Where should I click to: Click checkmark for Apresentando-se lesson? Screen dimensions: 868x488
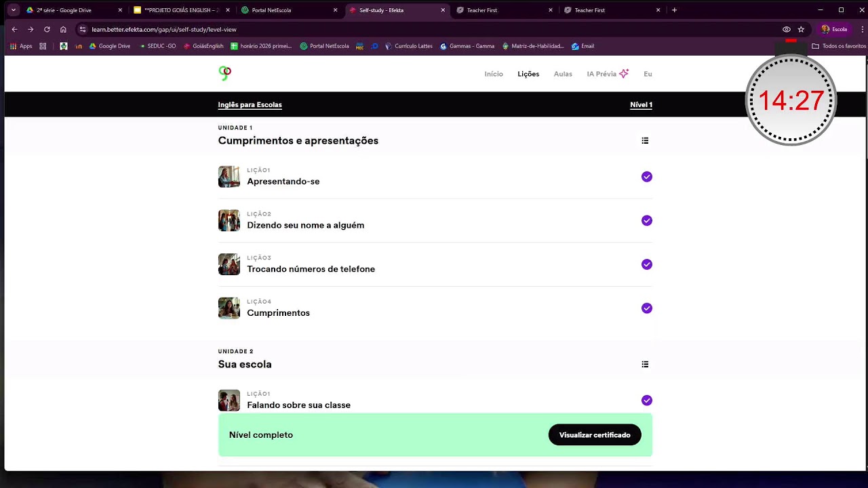click(x=647, y=177)
